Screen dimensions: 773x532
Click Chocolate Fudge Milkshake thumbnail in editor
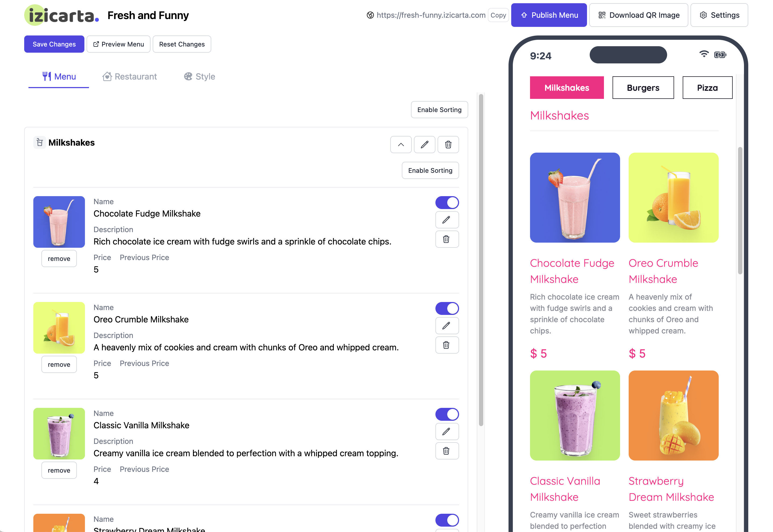59,222
